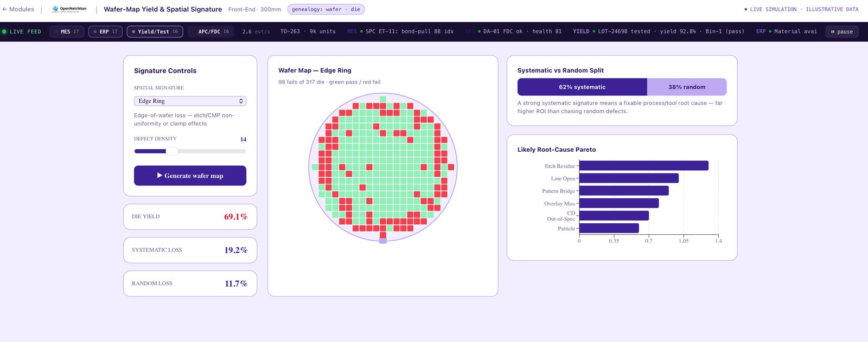Screen dimensions: 868x342
Task: Pause the live feed
Action: pos(841,31)
